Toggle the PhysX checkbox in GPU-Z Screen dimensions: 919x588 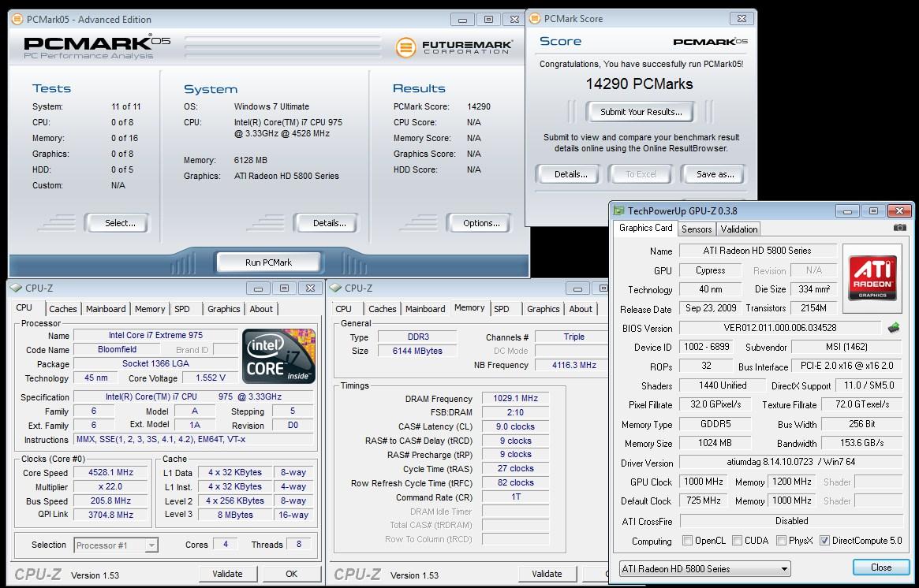tap(781, 541)
